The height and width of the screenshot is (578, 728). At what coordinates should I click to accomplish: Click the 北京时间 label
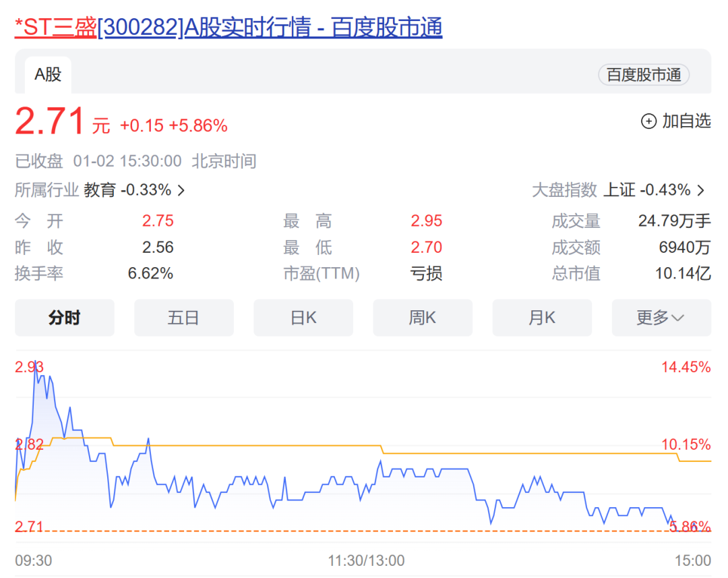[x=224, y=161]
